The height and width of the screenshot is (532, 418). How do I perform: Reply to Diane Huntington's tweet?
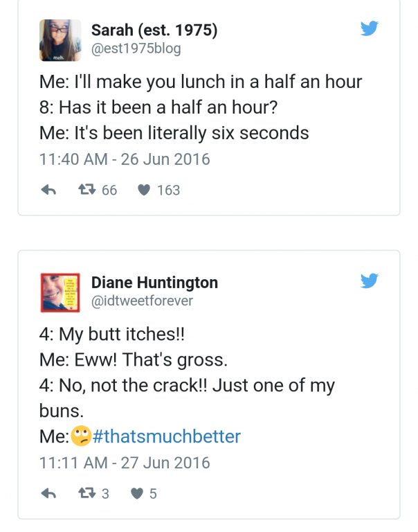pyautogui.click(x=48, y=493)
